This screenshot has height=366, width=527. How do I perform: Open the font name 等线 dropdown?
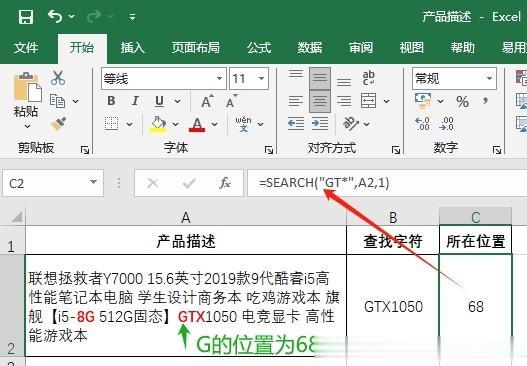(x=219, y=79)
